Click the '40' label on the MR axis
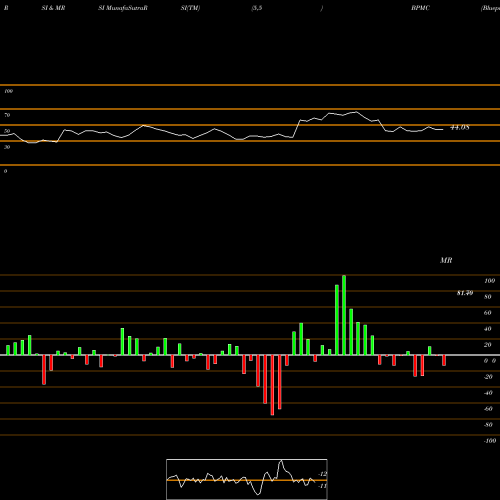Viewport: 500px width, 500px height. pyautogui.click(x=488, y=329)
